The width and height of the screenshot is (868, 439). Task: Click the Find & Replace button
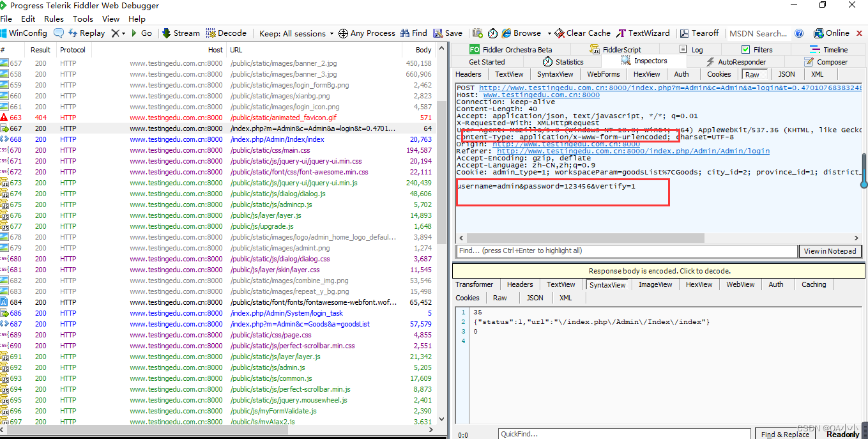pos(784,435)
